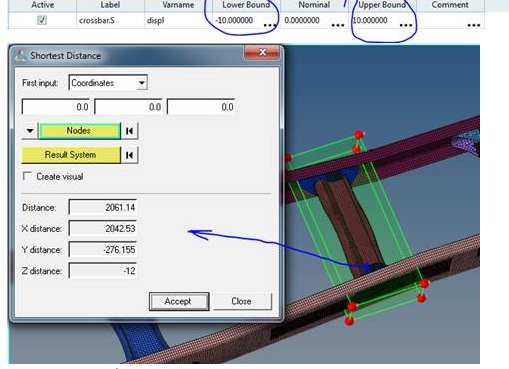Open the Upper Bound ellipsis editor
509x369 pixels.
pos(406,25)
